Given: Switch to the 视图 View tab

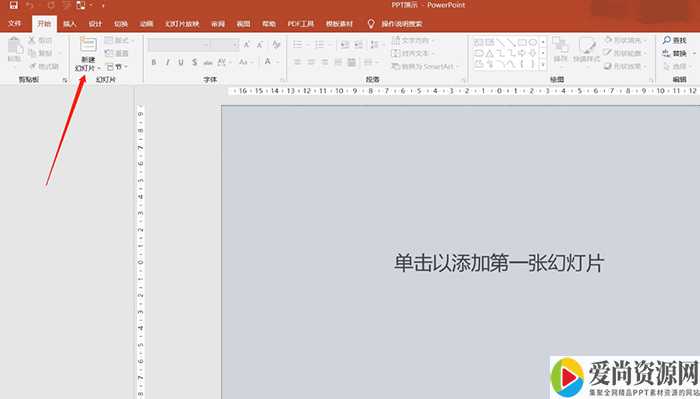Looking at the screenshot, I should coord(243,24).
